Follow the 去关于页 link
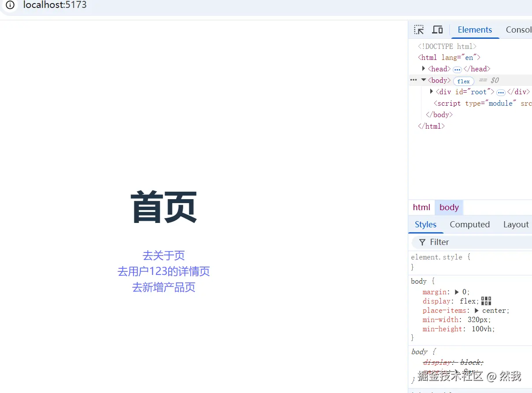The height and width of the screenshot is (393, 532). tap(164, 255)
